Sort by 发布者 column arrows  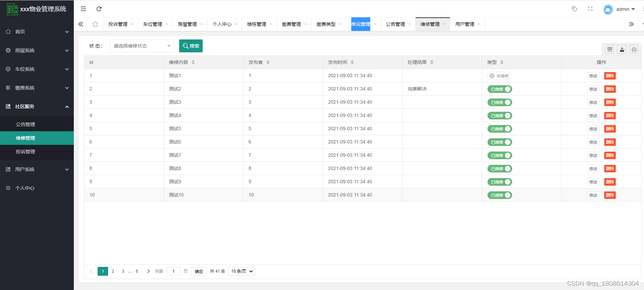(x=268, y=62)
